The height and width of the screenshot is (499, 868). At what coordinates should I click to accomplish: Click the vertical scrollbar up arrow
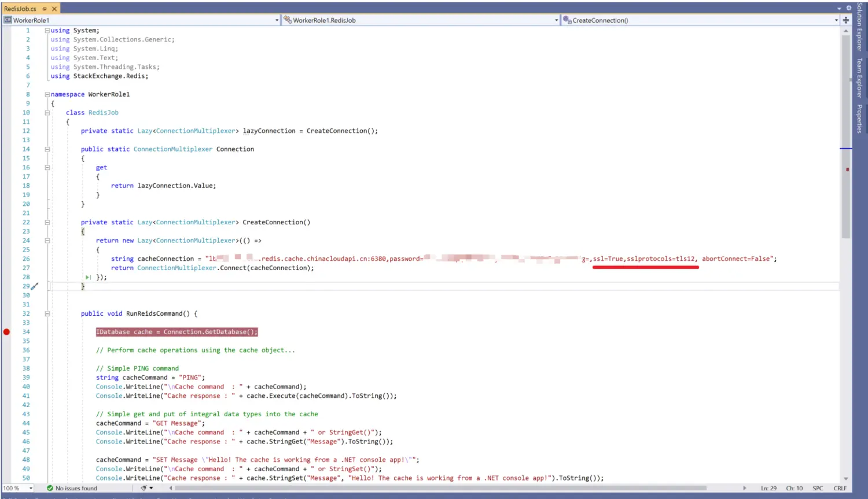coord(846,30)
